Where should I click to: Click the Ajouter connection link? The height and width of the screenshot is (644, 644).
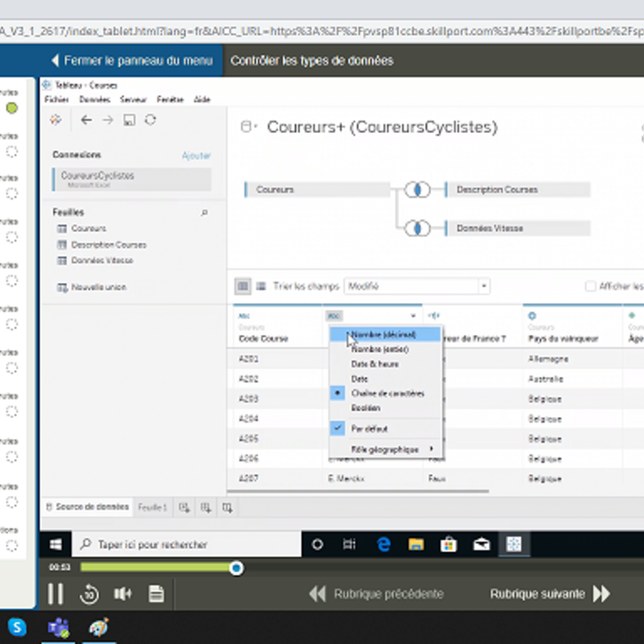196,155
